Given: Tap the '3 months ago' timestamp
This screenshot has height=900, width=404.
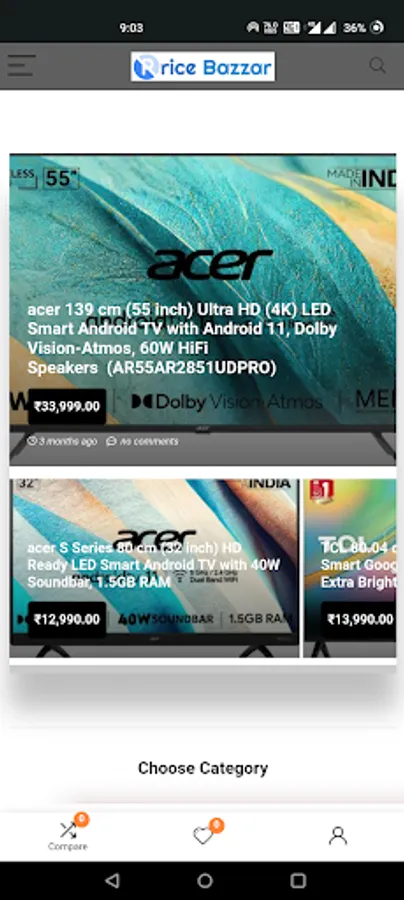Looking at the screenshot, I should [x=63, y=441].
